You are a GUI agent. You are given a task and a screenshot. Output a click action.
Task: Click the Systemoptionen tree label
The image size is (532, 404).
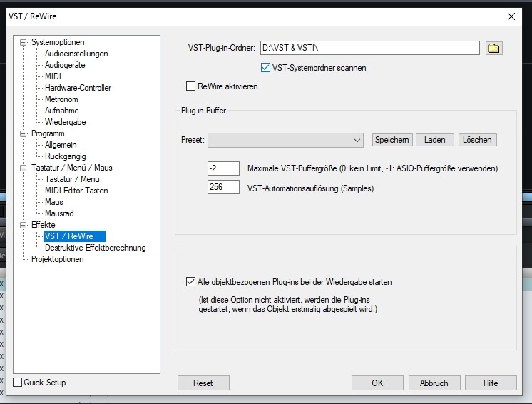[x=58, y=42]
